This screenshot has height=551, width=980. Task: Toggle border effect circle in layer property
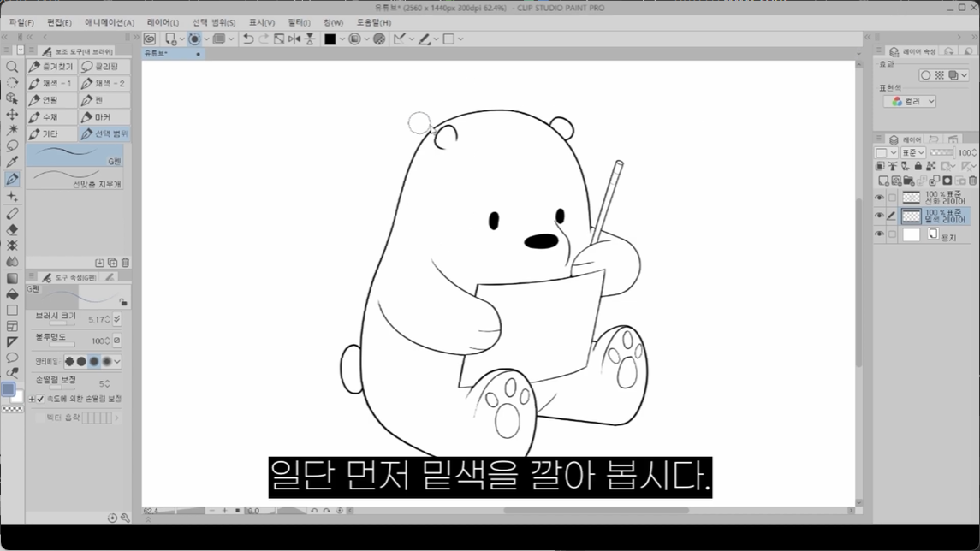925,75
